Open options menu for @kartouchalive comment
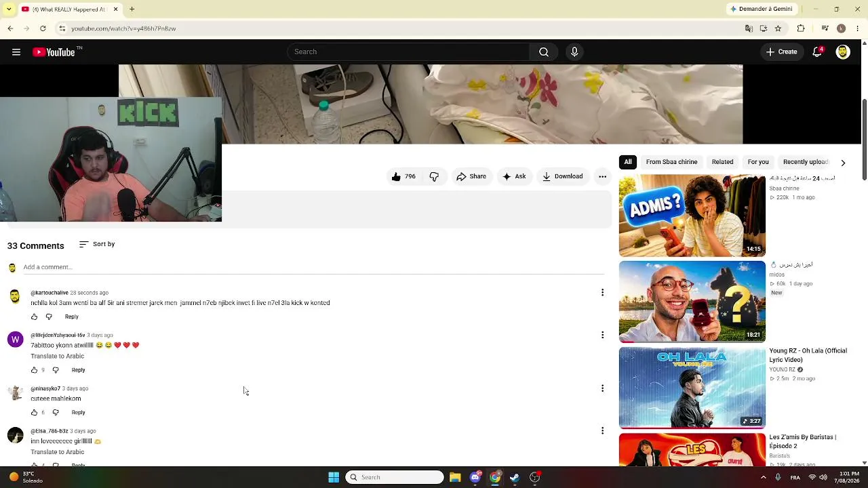The image size is (868, 488). click(602, 293)
